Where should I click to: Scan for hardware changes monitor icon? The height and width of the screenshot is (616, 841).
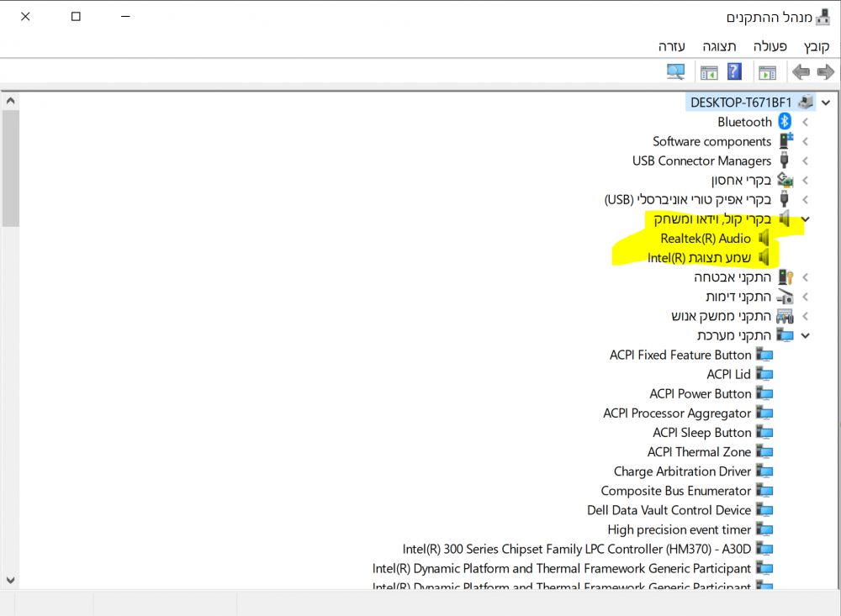click(675, 71)
